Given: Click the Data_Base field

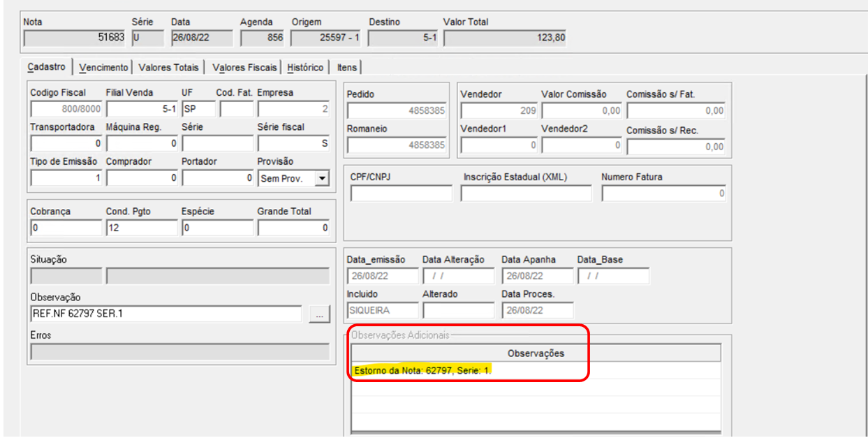Looking at the screenshot, I should click(x=613, y=276).
